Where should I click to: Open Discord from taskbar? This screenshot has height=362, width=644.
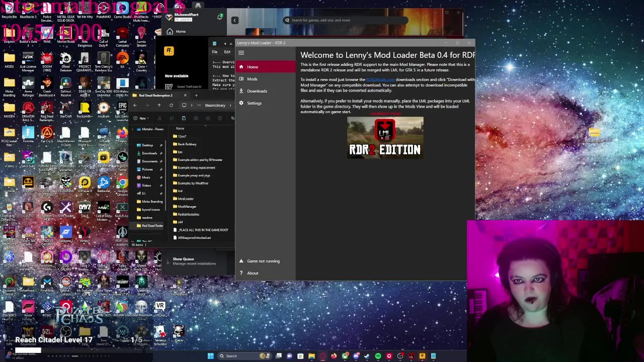tap(356, 356)
